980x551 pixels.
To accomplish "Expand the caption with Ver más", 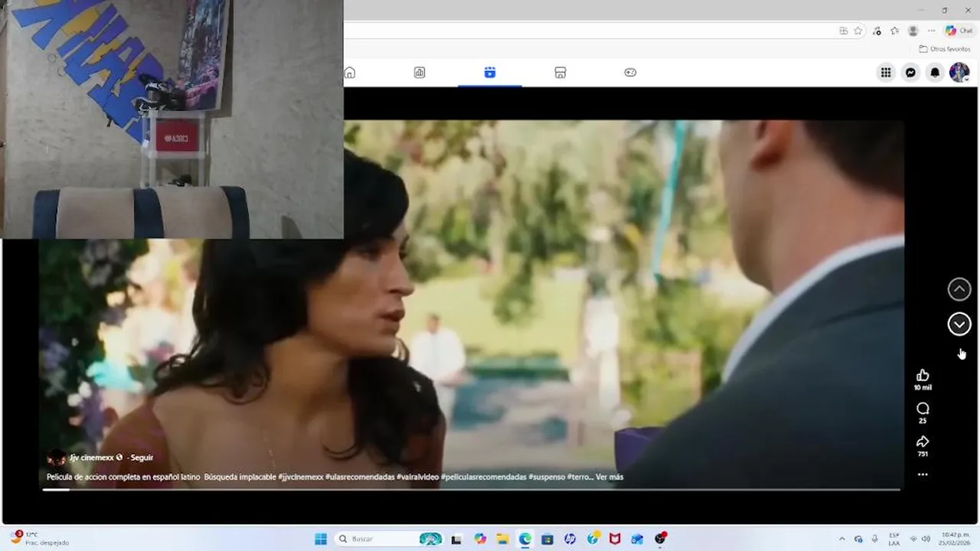I will [609, 477].
